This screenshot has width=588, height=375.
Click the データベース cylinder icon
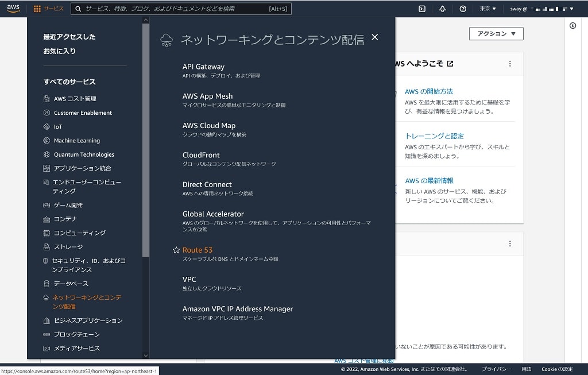(x=47, y=284)
